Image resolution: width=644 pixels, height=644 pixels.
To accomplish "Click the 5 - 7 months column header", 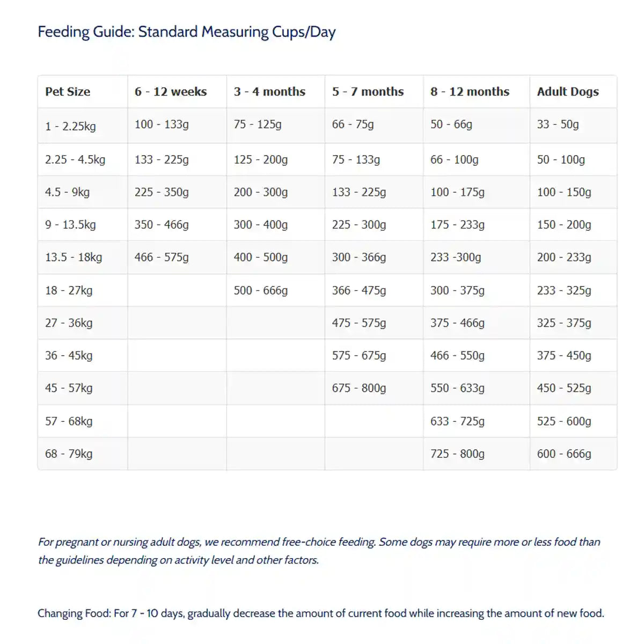I will 368,92.
